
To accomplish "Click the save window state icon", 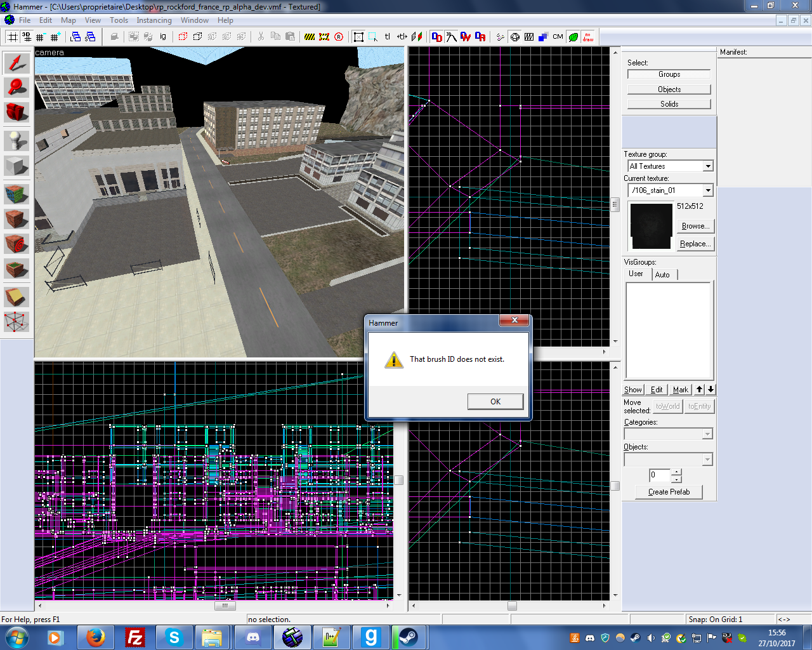I will 90,37.
